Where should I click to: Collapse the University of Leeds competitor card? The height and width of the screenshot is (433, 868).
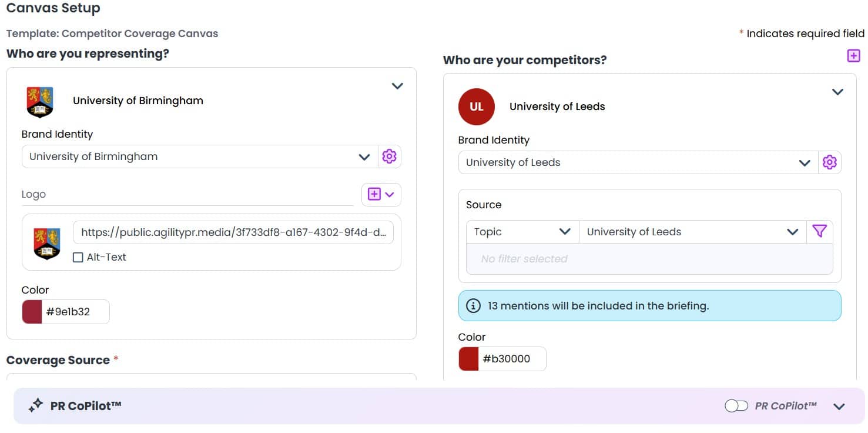click(837, 92)
